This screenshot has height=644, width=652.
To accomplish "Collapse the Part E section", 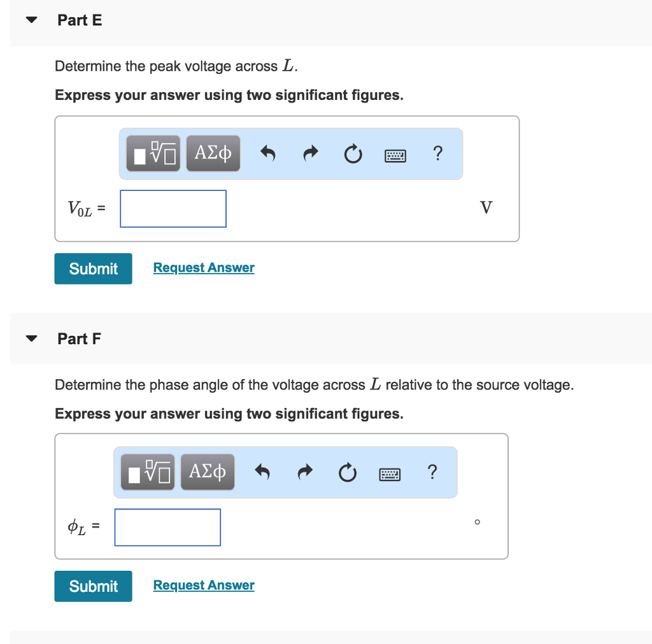I will pyautogui.click(x=31, y=20).
